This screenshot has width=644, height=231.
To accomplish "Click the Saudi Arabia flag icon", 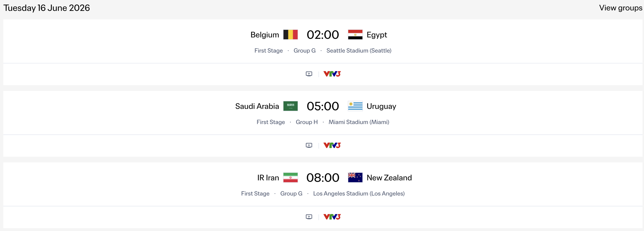I will [x=291, y=106].
